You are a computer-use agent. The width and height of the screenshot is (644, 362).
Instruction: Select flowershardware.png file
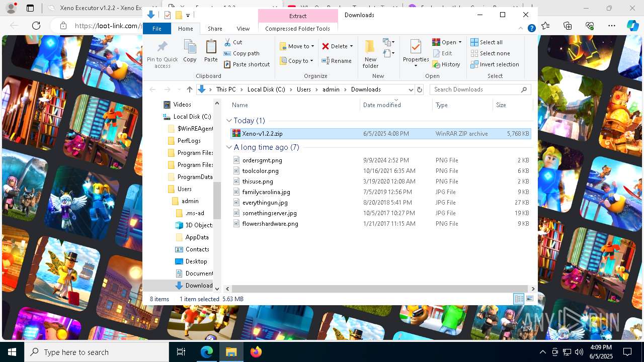pyautogui.click(x=380, y=224)
